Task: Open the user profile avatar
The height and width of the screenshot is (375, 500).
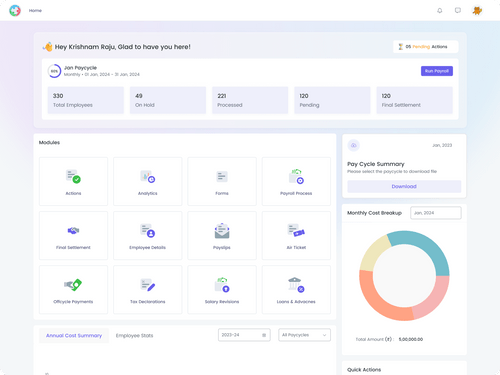Action: click(477, 11)
